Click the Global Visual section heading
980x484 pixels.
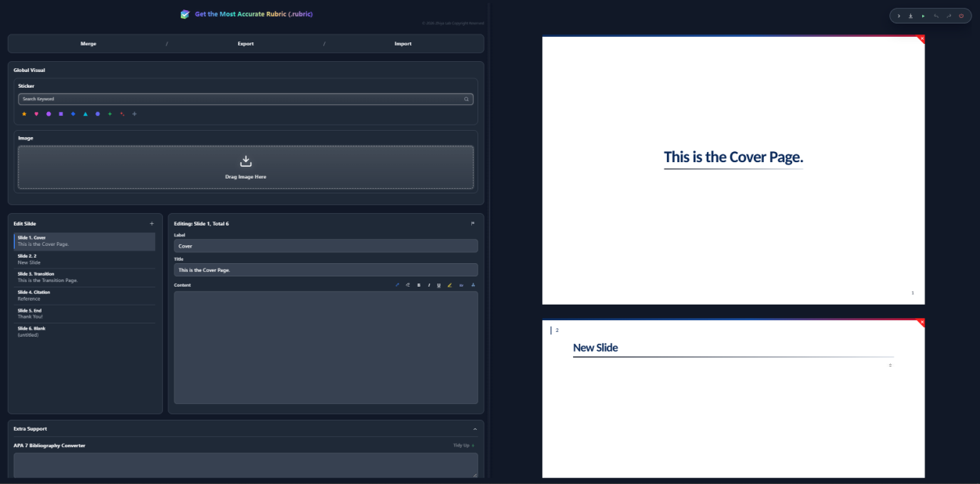29,70
